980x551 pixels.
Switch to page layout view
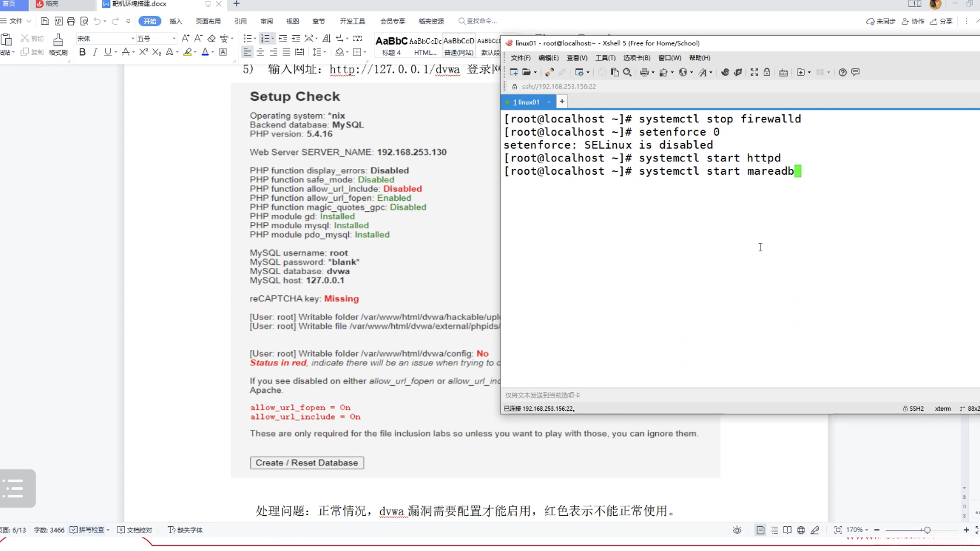coord(761,530)
